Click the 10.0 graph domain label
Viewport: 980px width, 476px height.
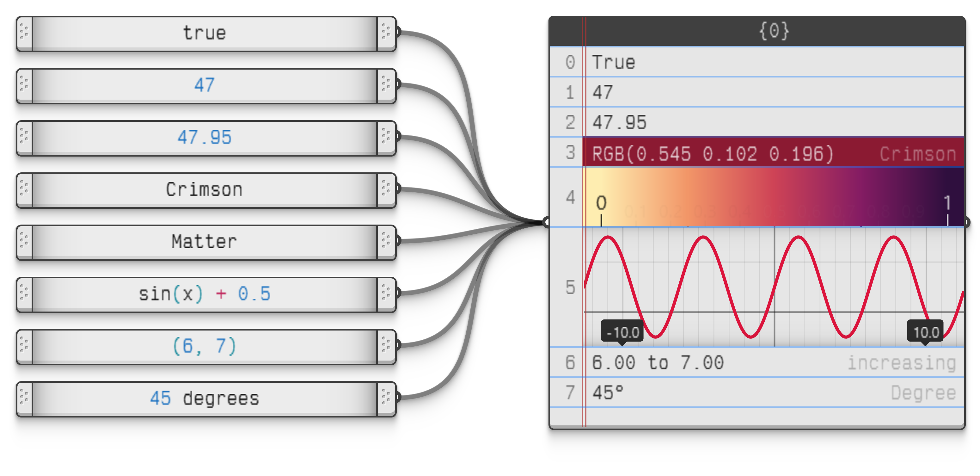point(926,332)
